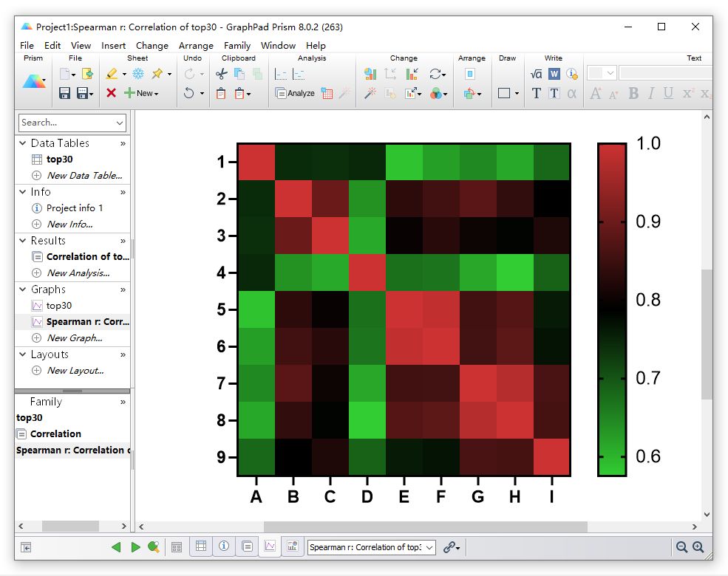Select Correlation in Family panel

(55, 433)
